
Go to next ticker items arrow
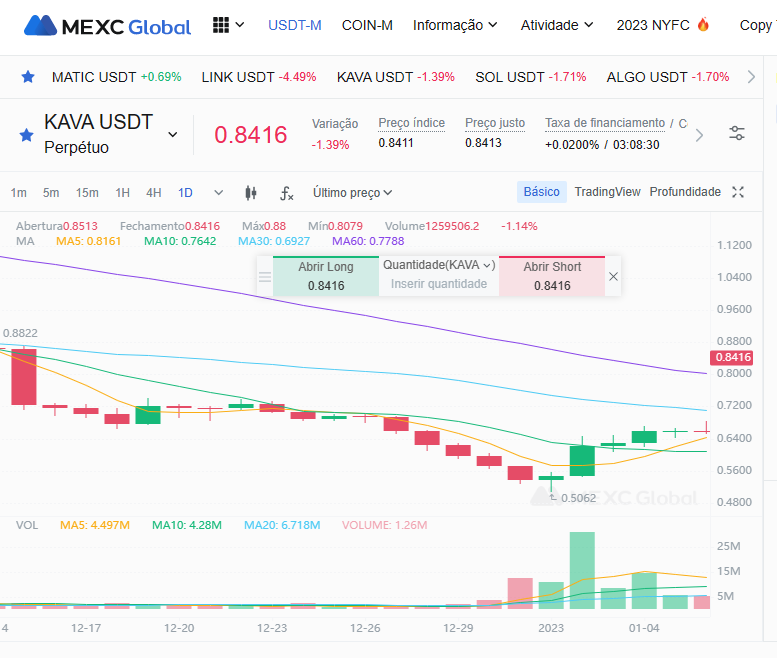point(751,77)
